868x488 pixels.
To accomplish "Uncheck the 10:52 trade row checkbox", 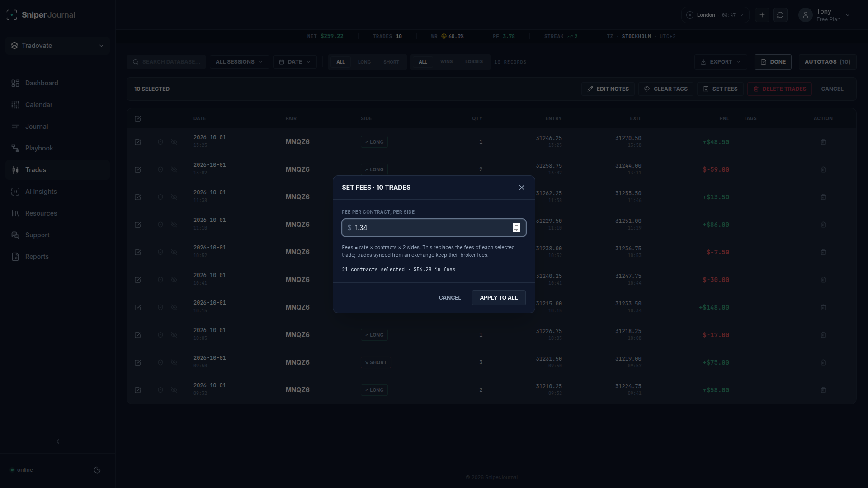I will [138, 252].
